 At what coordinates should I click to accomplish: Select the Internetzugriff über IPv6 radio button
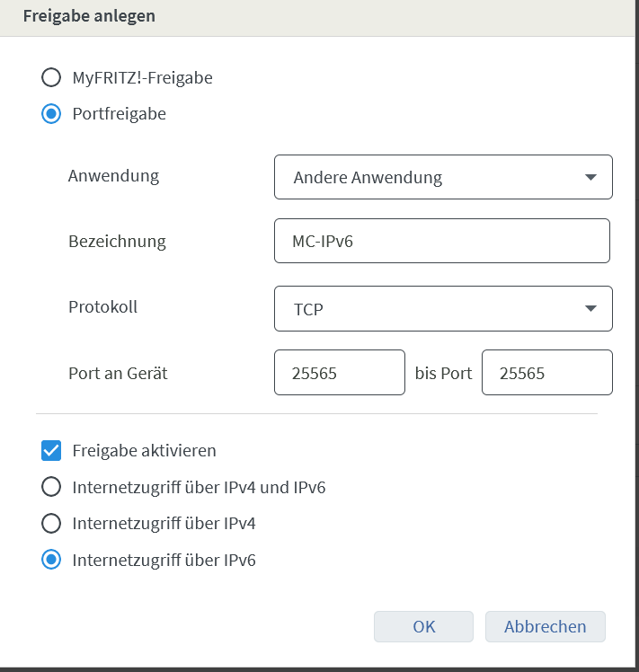click(51, 560)
